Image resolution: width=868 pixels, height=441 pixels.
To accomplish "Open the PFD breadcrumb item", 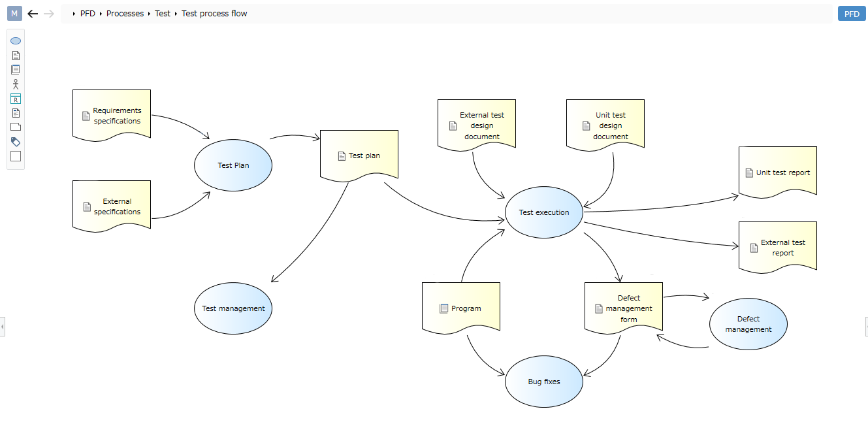I will point(88,13).
